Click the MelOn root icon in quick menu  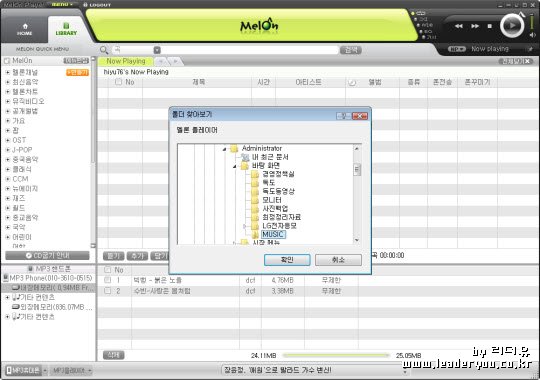coord(7,61)
